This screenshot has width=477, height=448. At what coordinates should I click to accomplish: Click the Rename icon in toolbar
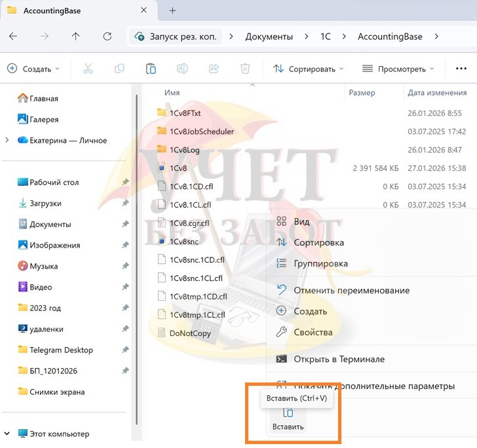(182, 69)
